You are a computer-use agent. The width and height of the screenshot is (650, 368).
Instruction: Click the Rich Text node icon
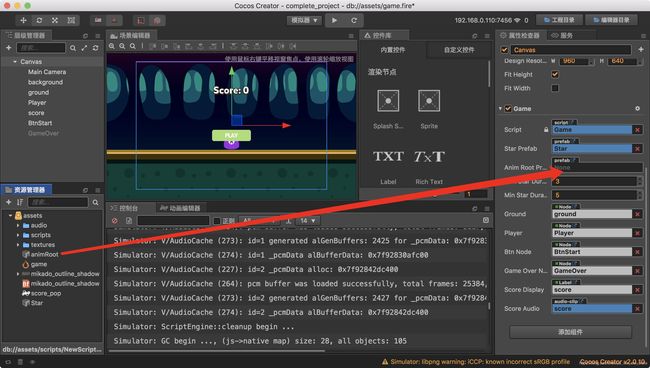tap(429, 156)
